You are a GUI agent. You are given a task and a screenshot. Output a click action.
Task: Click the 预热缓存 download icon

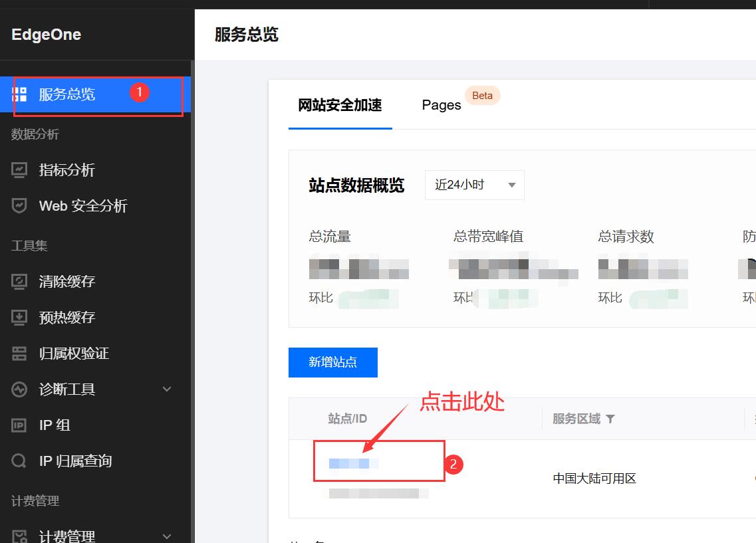(19, 318)
